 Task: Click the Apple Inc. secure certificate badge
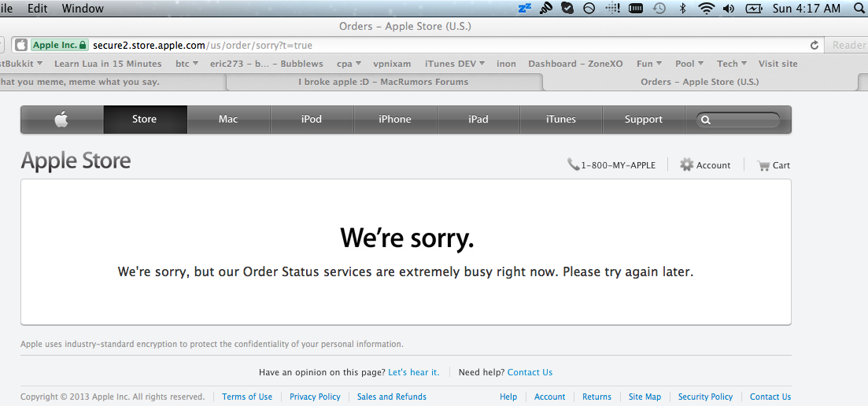(60, 45)
